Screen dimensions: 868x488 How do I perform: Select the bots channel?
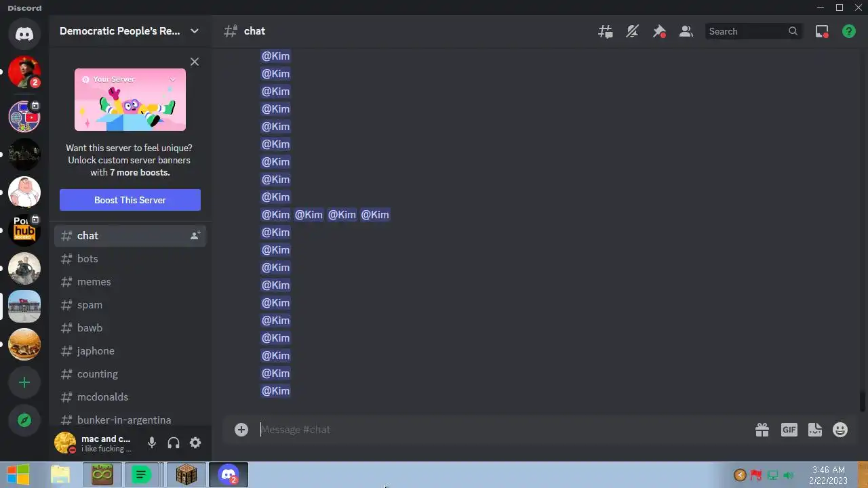point(130,259)
